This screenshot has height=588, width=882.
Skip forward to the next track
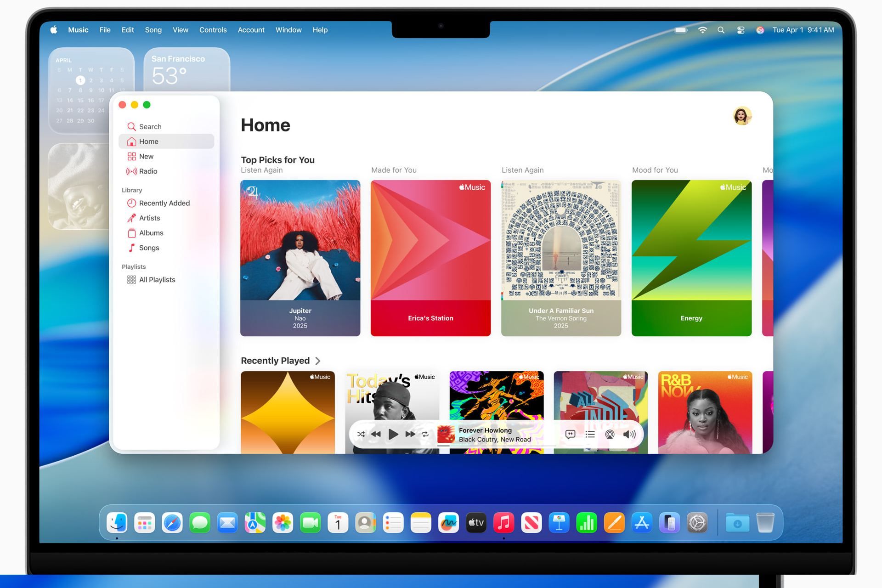coord(410,434)
